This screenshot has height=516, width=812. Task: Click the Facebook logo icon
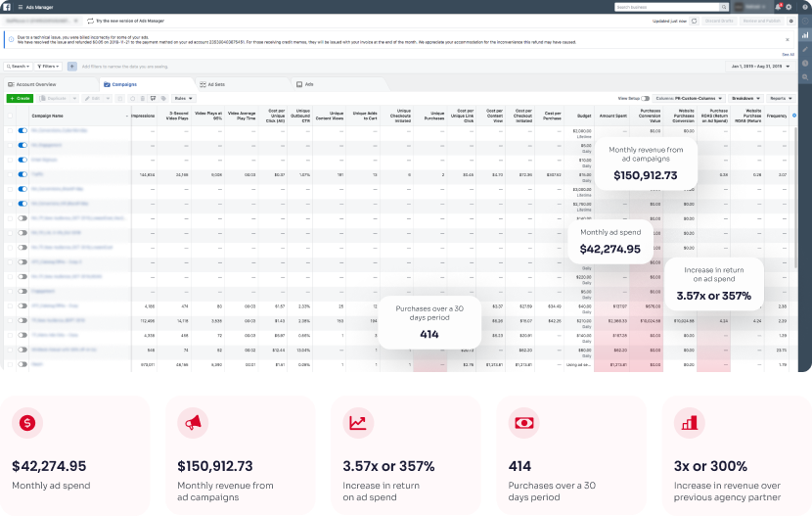tap(6, 7)
